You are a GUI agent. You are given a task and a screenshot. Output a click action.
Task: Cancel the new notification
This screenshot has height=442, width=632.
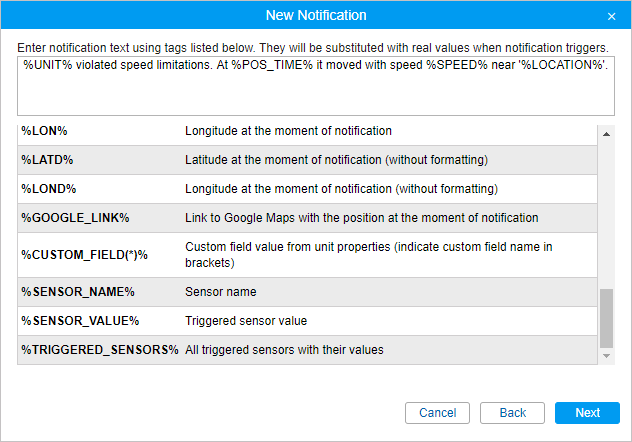point(437,413)
